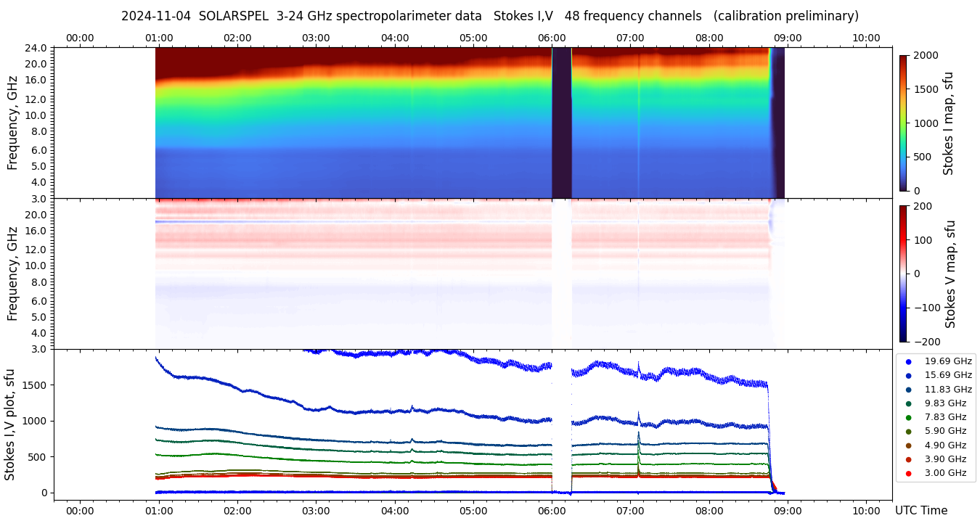This screenshot has width=980, height=526.
Task: Click the top panel's Frequency, GHz axis label
Action: pyautogui.click(x=12, y=123)
